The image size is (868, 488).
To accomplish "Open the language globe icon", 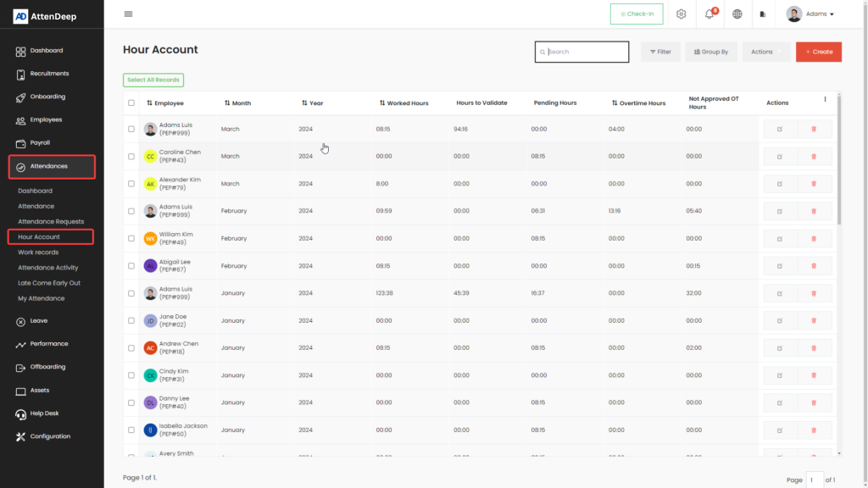I will 737,14.
